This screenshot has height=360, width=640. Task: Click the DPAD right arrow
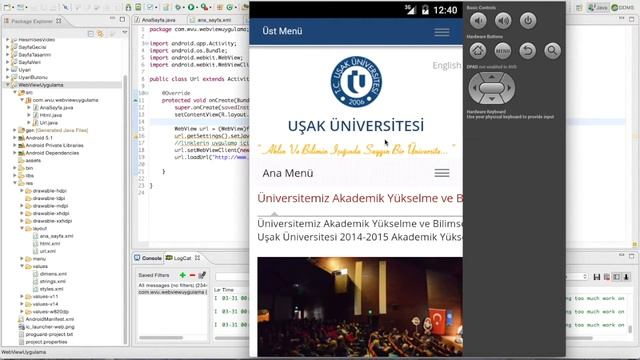[509, 88]
